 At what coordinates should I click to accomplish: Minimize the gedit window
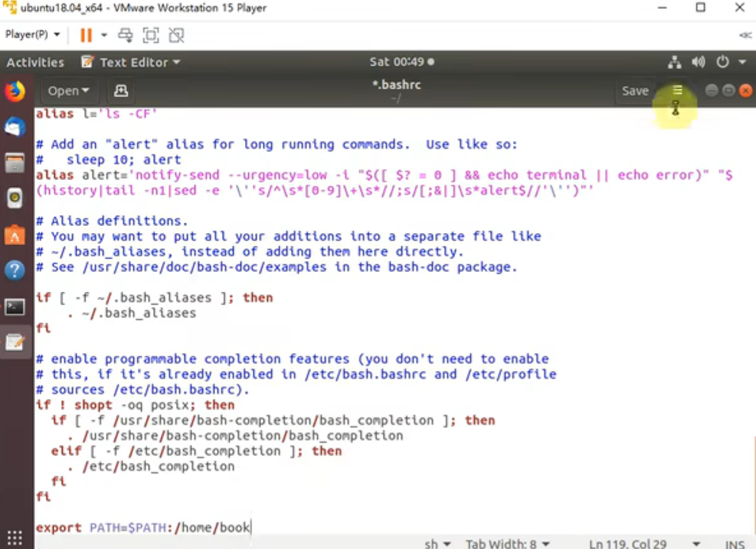(711, 90)
